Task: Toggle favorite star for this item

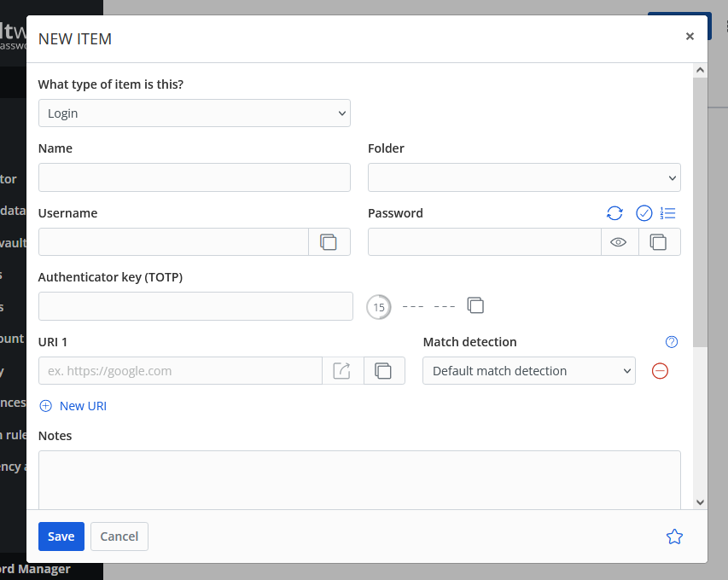Action: point(674,536)
